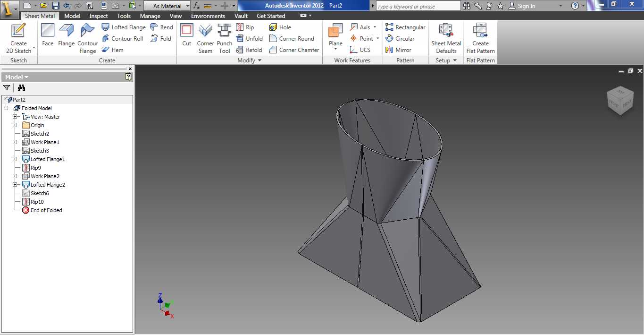Select the Flange tool
This screenshot has height=335, width=644.
[x=67, y=35]
